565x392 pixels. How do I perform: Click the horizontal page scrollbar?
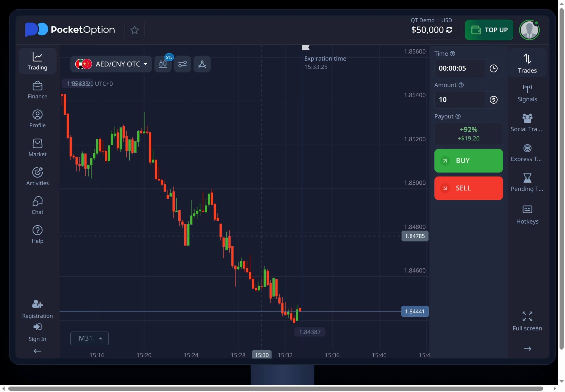coord(275,389)
